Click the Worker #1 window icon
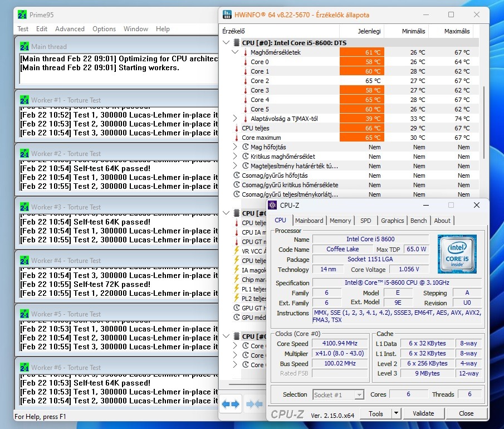Image resolution: width=504 pixels, height=429 pixels. 25,100
